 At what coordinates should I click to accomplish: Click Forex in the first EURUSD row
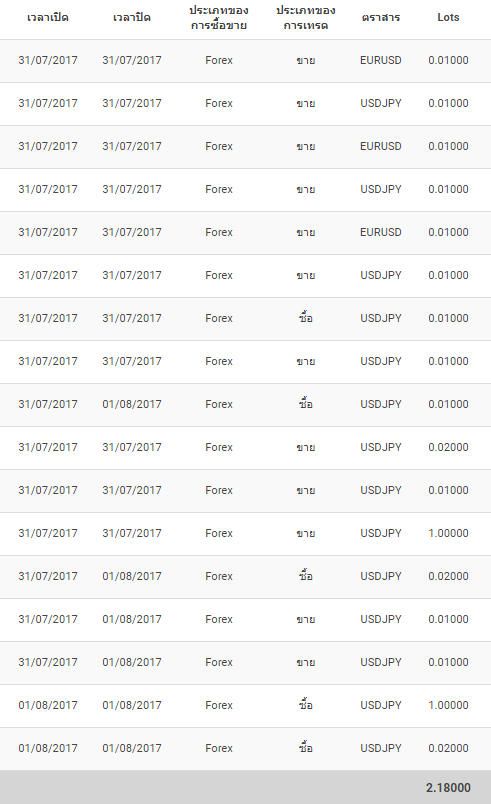point(219,61)
